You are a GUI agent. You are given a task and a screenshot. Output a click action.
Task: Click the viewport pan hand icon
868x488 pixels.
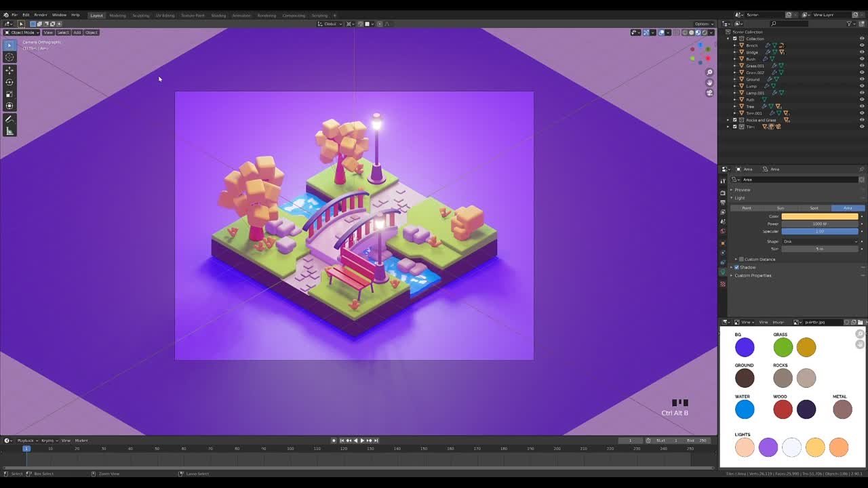[709, 83]
